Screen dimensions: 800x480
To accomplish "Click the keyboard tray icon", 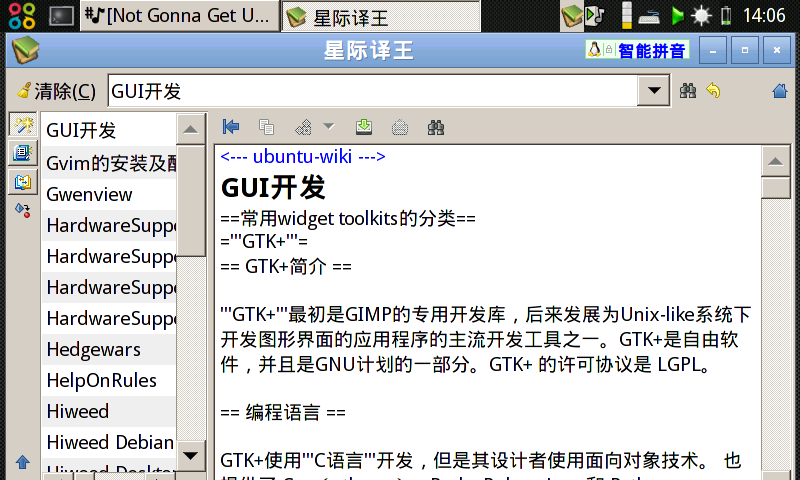I will point(649,17).
